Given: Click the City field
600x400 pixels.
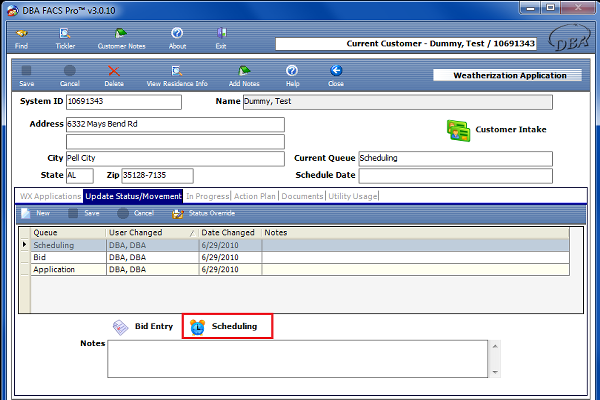Looking at the screenshot, I should click(x=175, y=158).
